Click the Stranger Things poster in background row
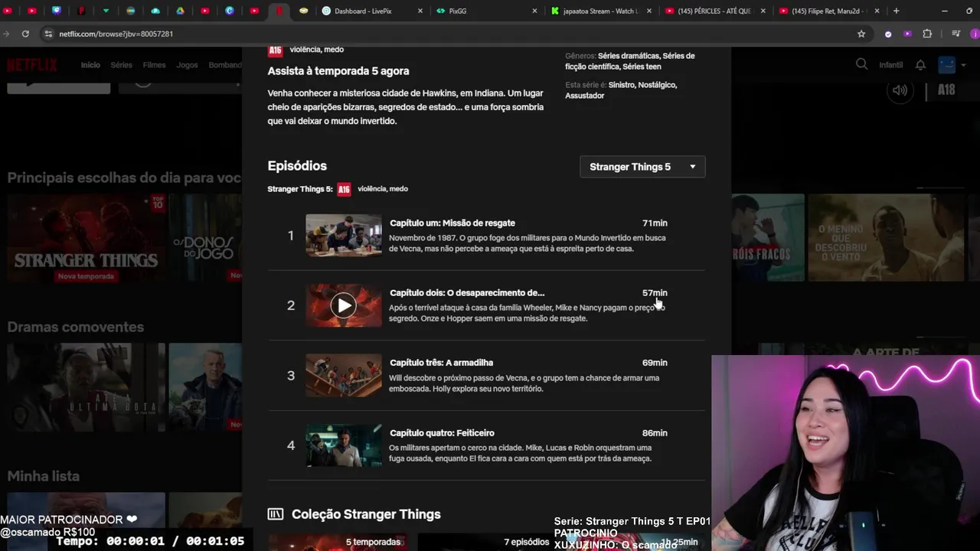The image size is (980, 551). click(x=86, y=237)
